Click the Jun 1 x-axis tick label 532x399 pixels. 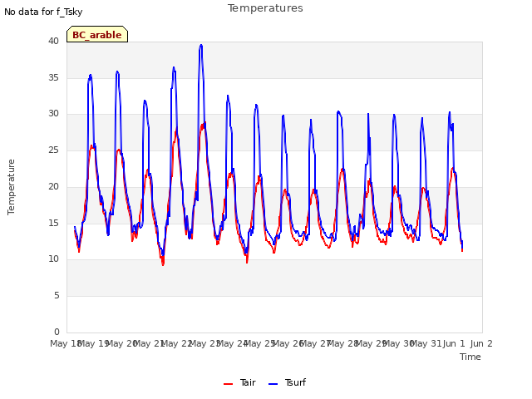point(454,343)
